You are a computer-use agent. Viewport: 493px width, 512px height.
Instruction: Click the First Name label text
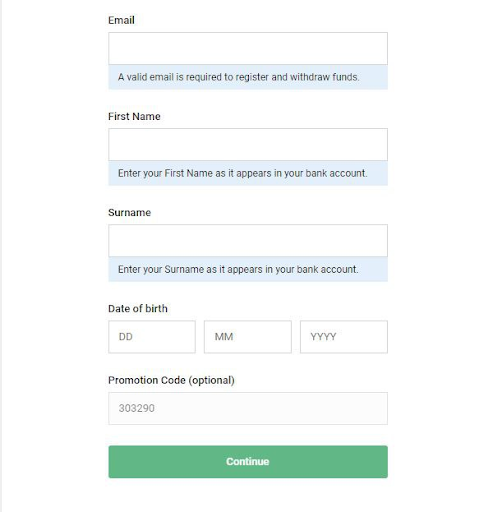(x=134, y=116)
